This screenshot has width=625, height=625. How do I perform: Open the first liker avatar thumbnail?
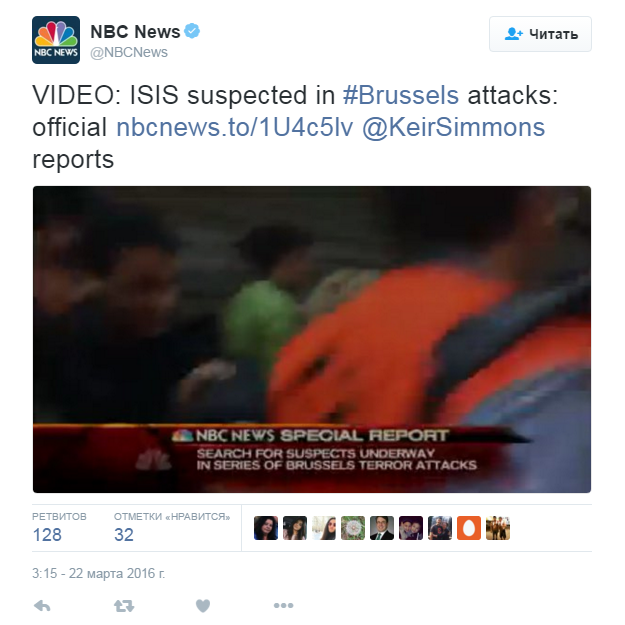tap(266, 528)
